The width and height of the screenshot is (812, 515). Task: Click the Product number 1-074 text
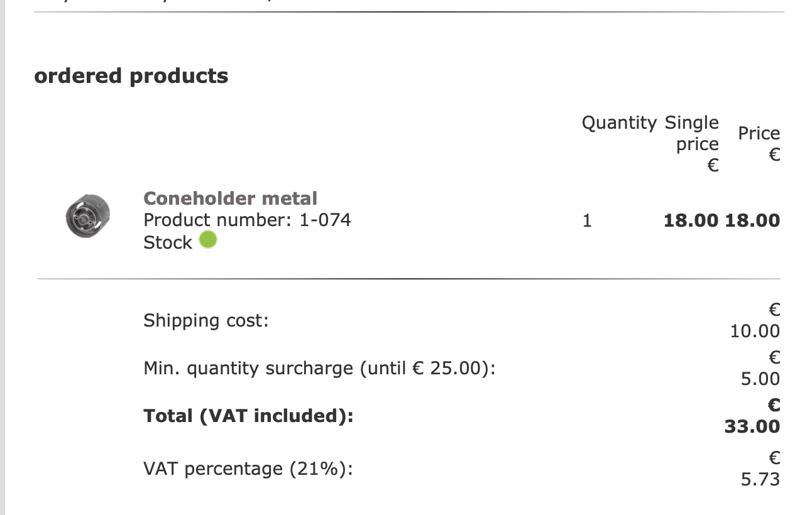[x=247, y=220]
